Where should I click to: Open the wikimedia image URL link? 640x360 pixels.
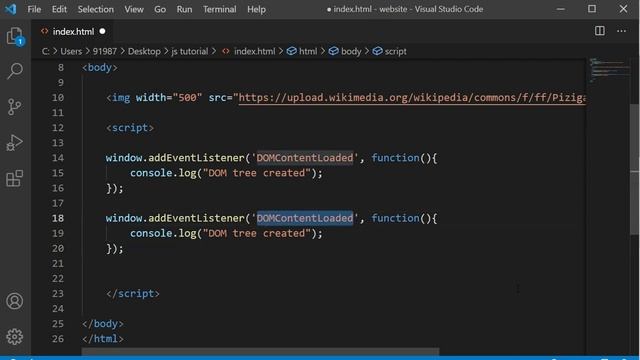[x=412, y=98]
